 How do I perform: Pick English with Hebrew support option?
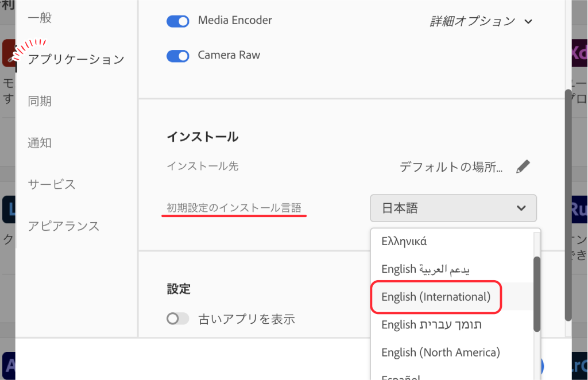[451, 324]
